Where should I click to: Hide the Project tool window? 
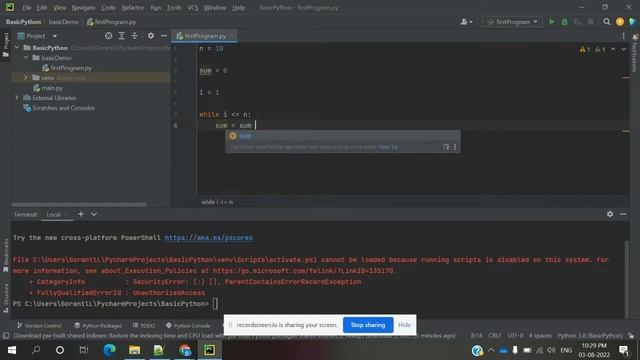164,36
